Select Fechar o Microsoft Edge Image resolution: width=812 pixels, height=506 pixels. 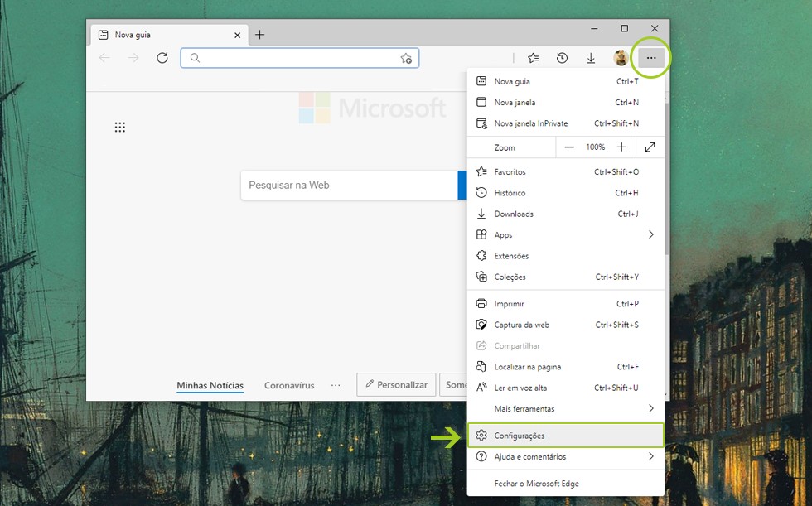point(565,484)
